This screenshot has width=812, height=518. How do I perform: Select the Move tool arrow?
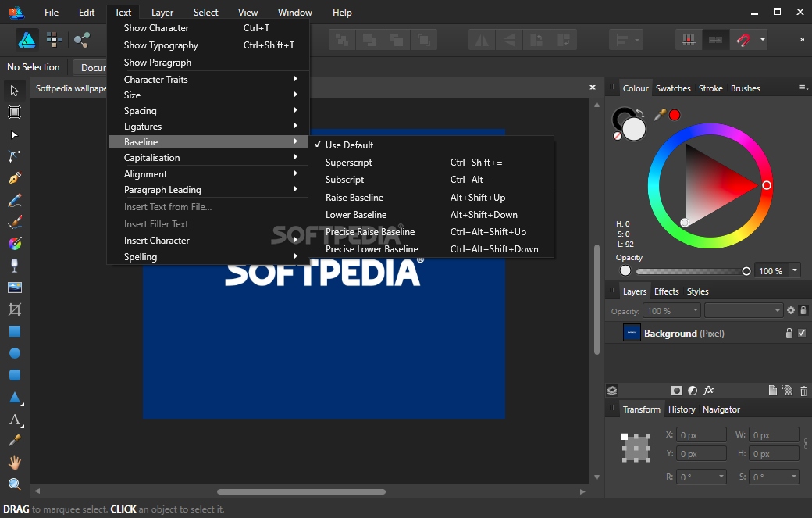pyautogui.click(x=14, y=91)
